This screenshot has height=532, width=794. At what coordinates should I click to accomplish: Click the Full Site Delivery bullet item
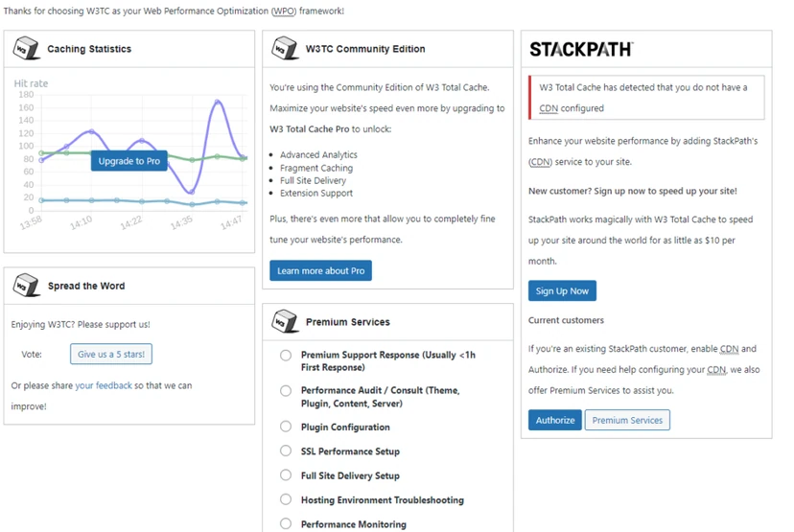[313, 180]
